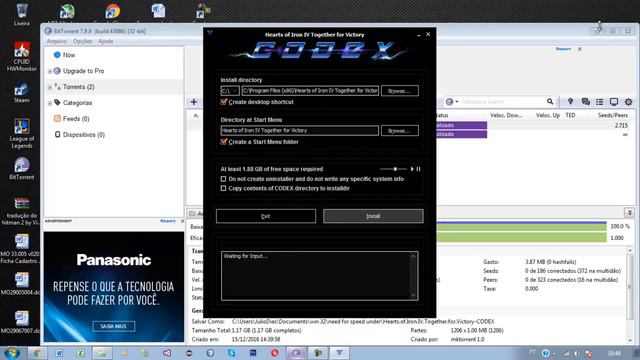Open CPUID HWMonitor desktop icon
Viewport: 640px width, 360px height.
22,57
